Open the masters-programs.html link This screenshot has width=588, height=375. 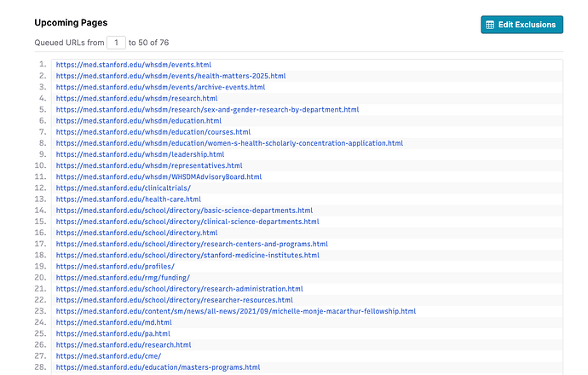[x=158, y=367]
